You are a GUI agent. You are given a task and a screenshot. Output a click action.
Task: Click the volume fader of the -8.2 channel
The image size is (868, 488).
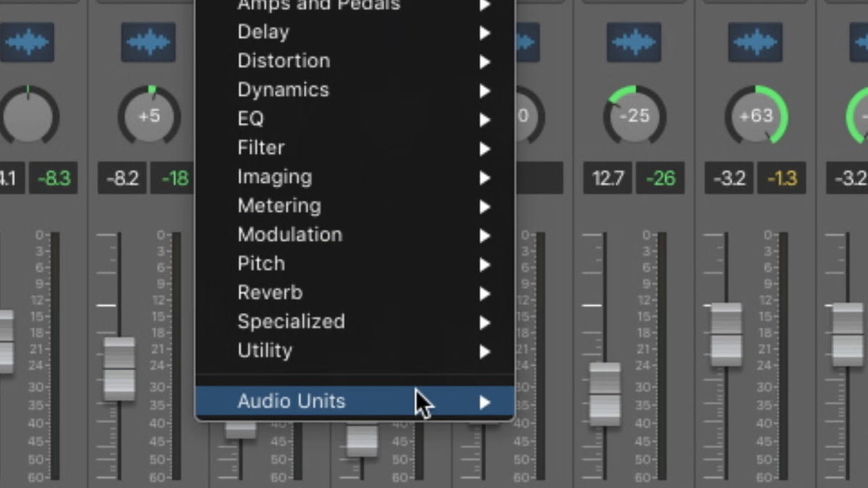coord(119,369)
